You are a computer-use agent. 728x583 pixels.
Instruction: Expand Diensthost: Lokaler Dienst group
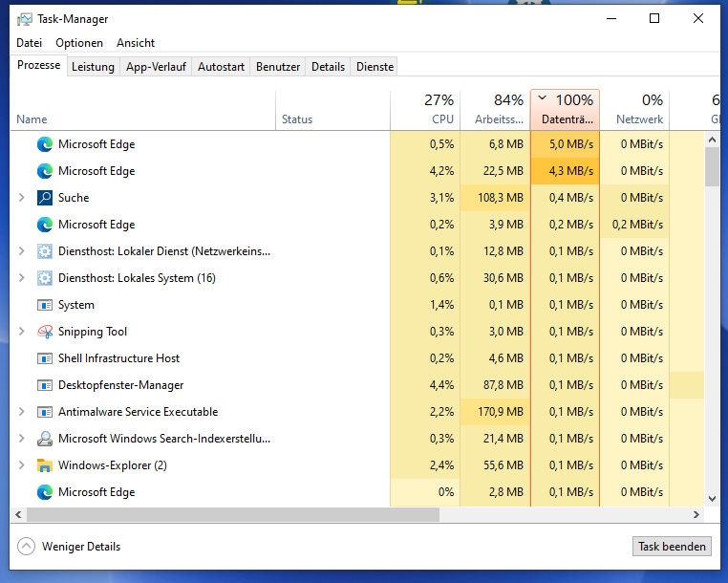point(21,250)
